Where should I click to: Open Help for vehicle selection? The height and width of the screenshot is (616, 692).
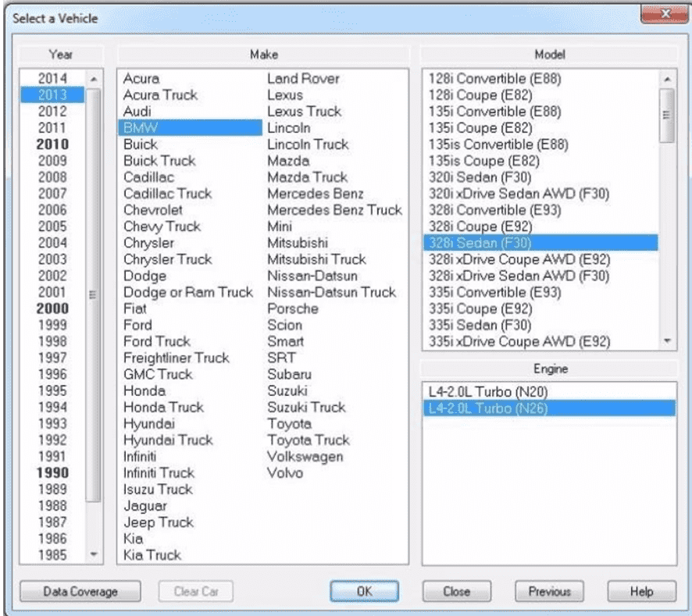[x=642, y=591]
